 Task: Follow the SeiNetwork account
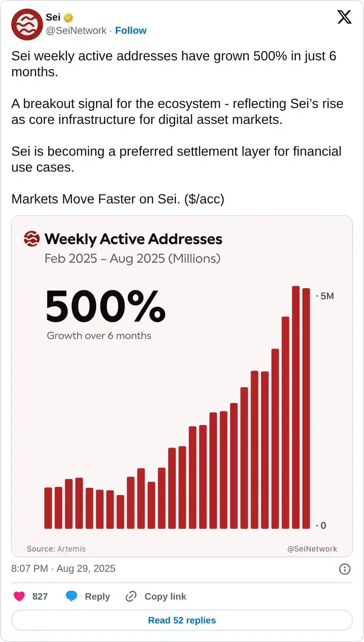pos(130,30)
